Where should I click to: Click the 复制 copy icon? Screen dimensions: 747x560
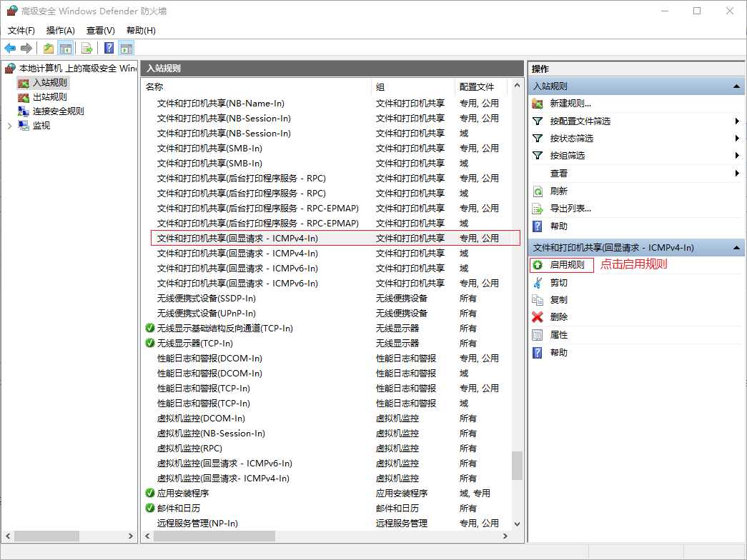click(x=538, y=299)
